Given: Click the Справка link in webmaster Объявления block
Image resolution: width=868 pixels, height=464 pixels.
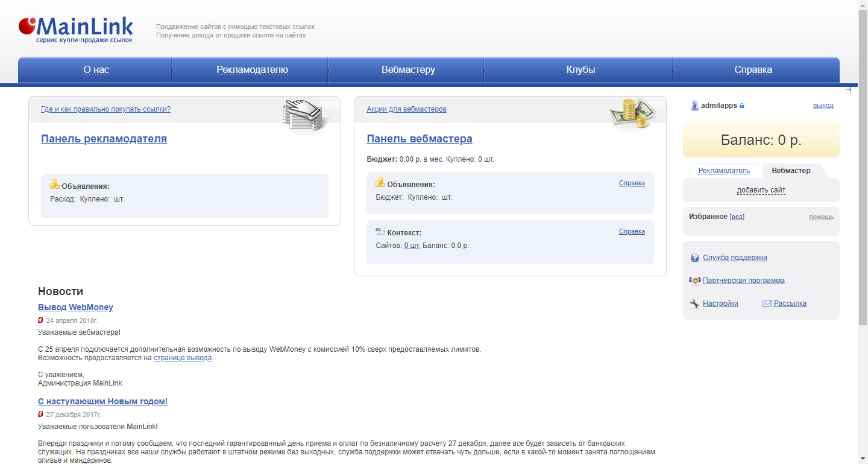Looking at the screenshot, I should pyautogui.click(x=632, y=183).
